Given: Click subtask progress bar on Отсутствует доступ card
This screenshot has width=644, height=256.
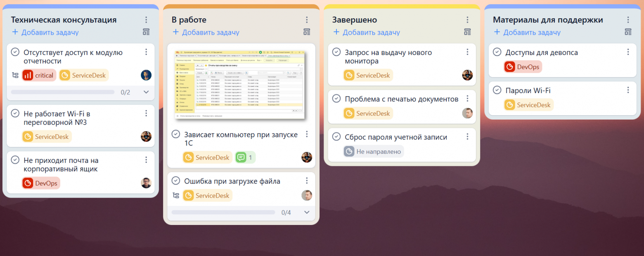Looking at the screenshot, I should coord(63,92).
